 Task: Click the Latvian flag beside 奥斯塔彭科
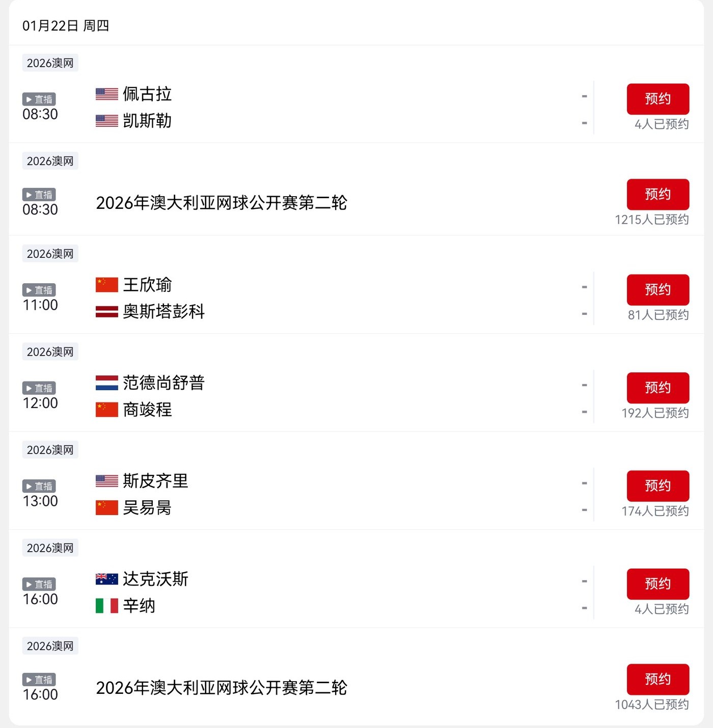click(x=107, y=311)
